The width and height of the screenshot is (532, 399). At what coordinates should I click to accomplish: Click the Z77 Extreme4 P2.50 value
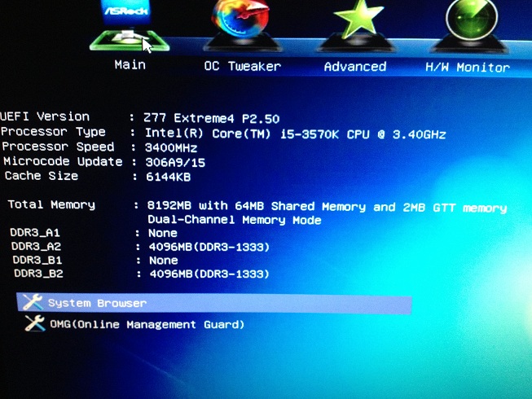point(211,118)
